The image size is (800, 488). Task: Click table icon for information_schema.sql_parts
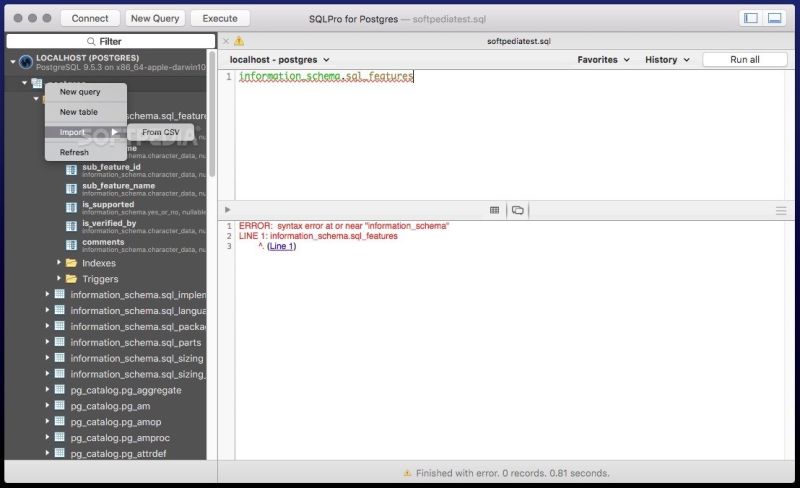(x=60, y=341)
